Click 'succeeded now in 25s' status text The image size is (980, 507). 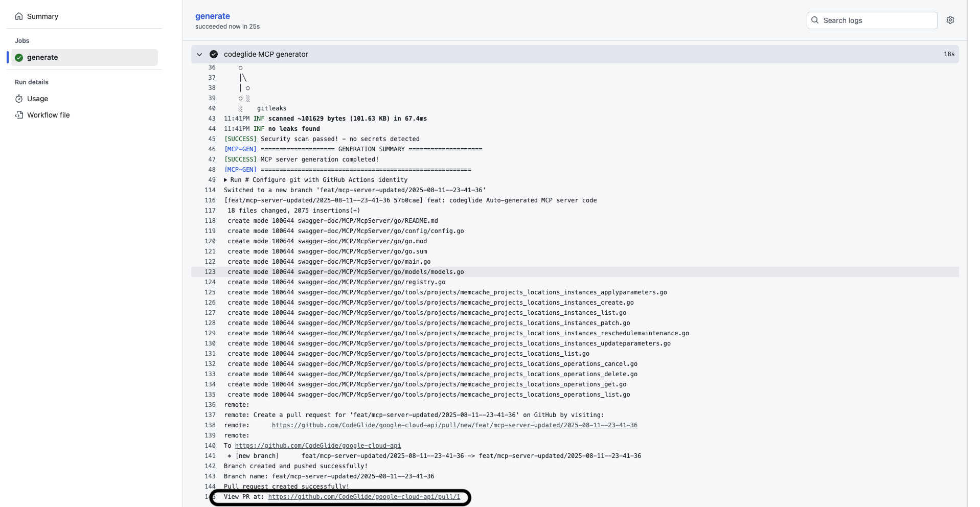(227, 27)
